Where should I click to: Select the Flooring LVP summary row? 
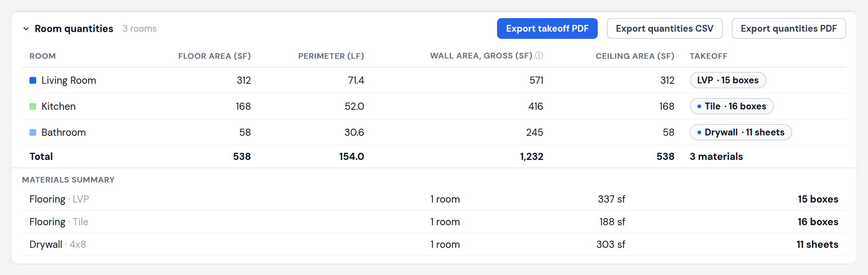pos(434,199)
